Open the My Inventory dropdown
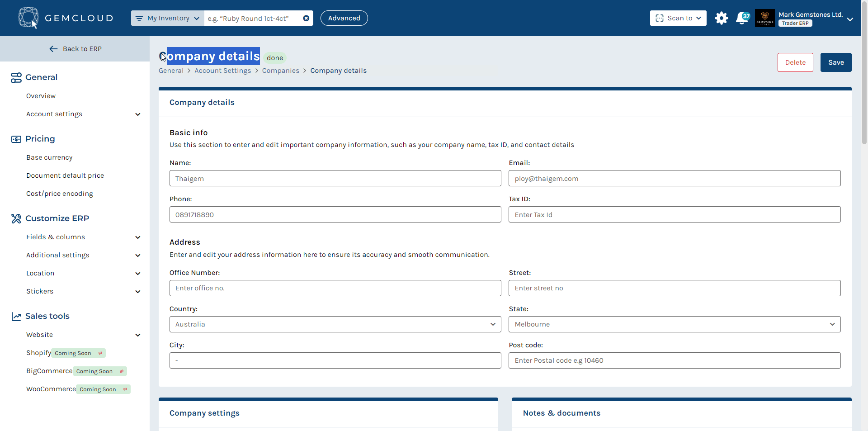Viewport: 868px width, 431px height. [168, 18]
